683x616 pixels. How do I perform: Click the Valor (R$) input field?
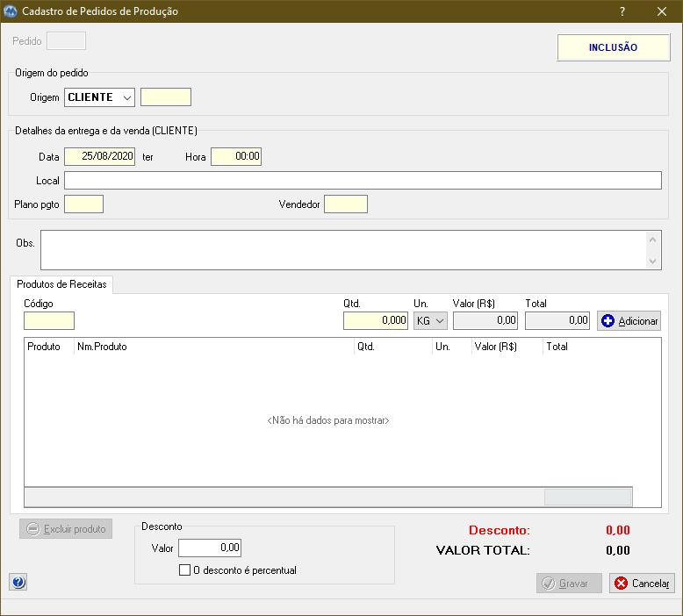pyautogui.click(x=485, y=321)
